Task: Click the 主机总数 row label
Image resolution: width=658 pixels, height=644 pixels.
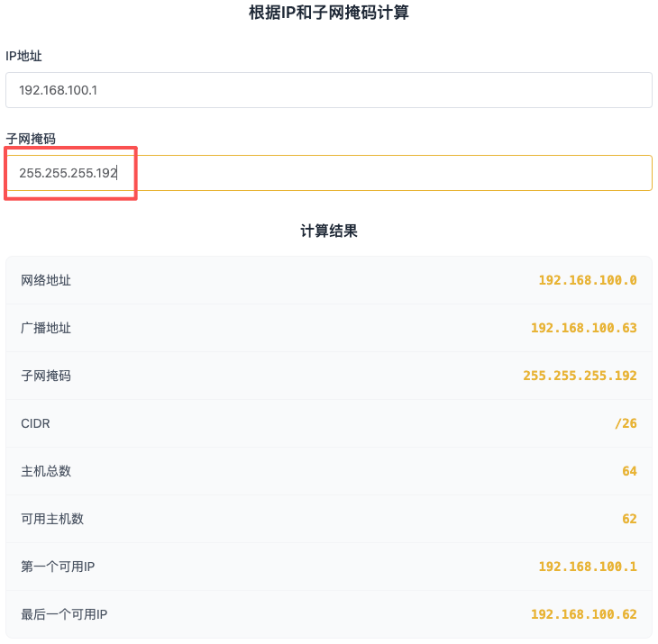Action: point(46,471)
